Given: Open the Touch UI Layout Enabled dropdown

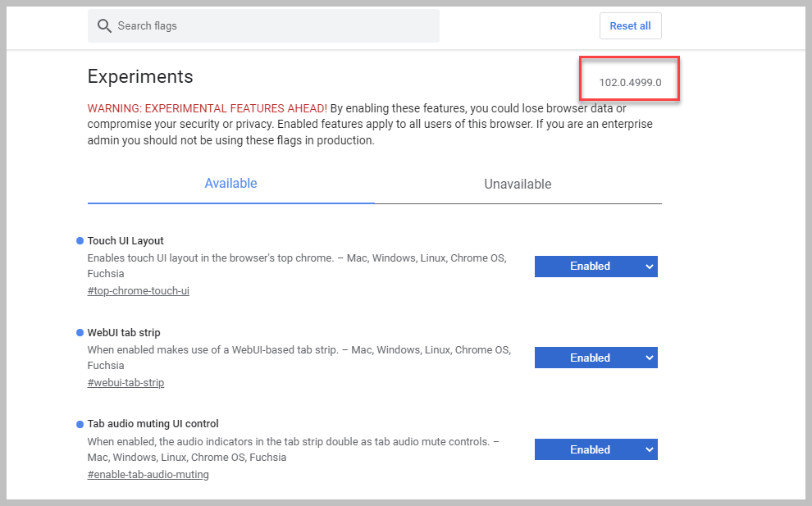Looking at the screenshot, I should coord(595,267).
